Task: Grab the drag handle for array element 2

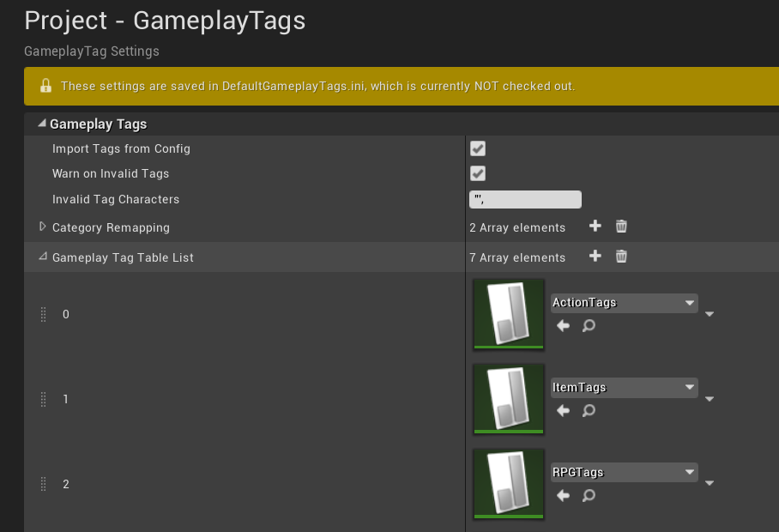Action: (43, 484)
